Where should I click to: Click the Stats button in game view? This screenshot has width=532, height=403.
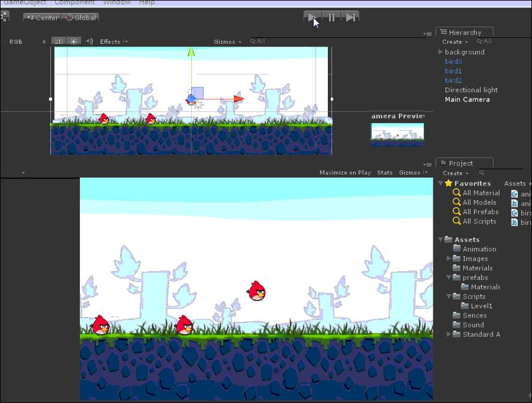385,173
